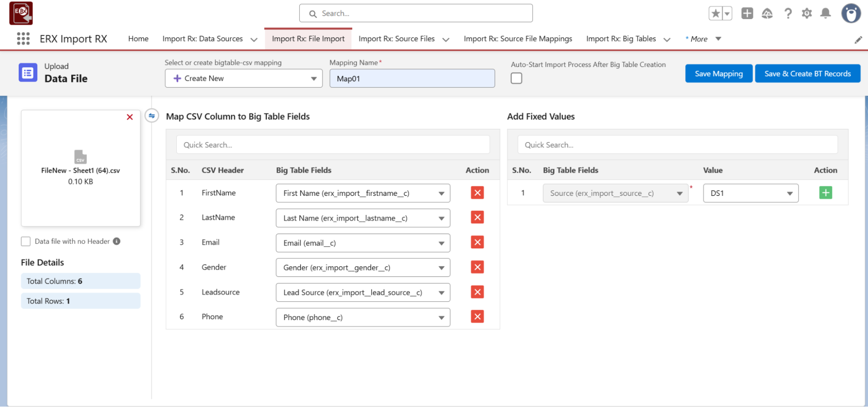Enable Auto-Start Import Process checkbox
The height and width of the screenshot is (407, 868).
point(516,78)
